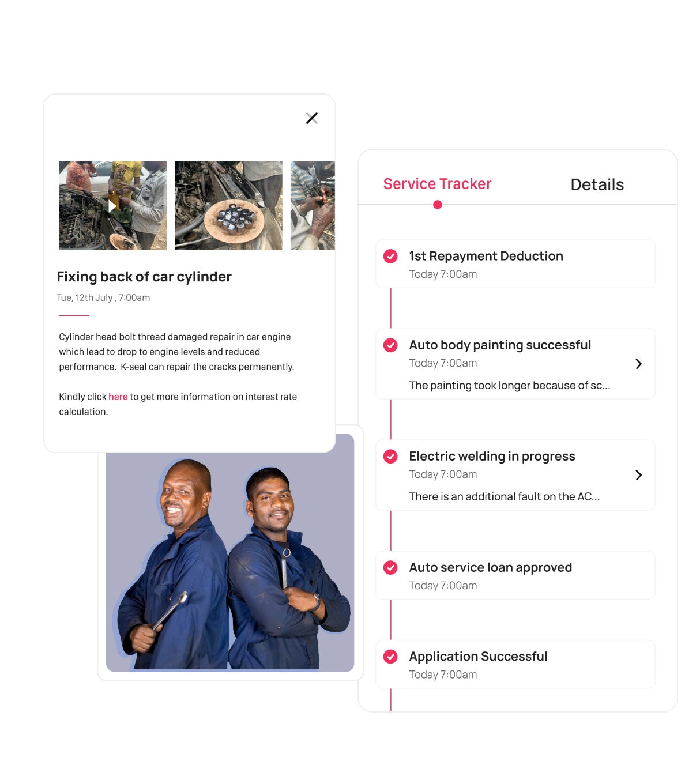Click the Application Successful check icon
Viewport: 700px width, 780px height.
390,656
